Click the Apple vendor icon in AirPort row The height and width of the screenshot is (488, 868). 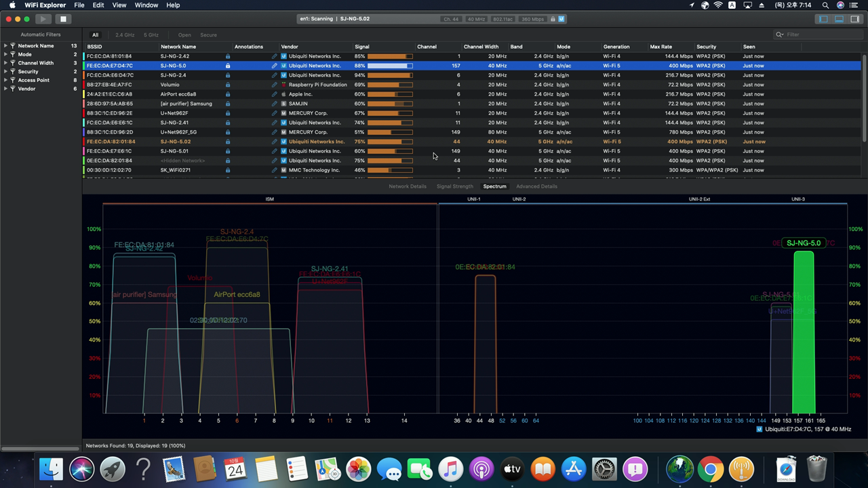tap(284, 94)
